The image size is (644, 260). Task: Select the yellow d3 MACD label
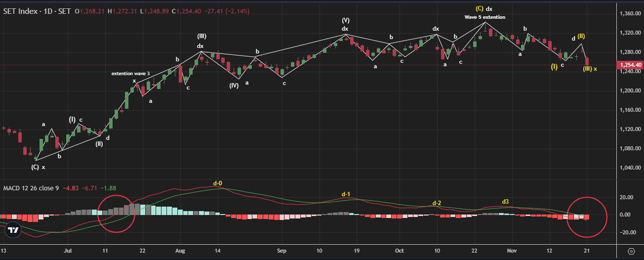(x=505, y=202)
